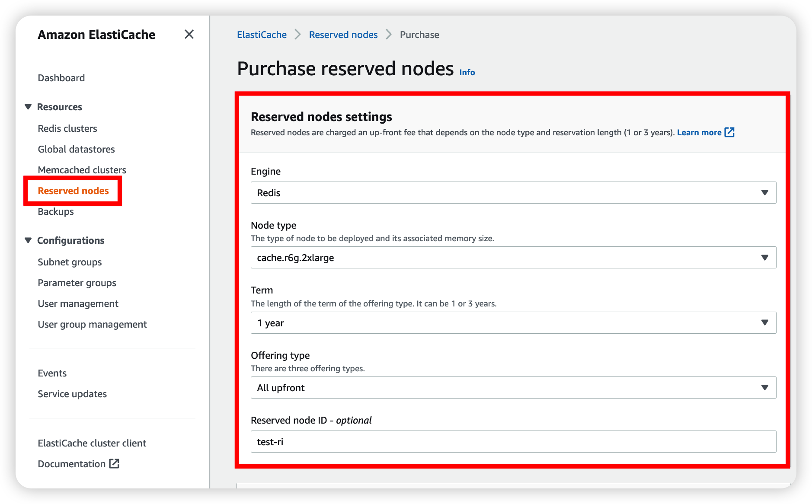Click the external link icon beside Documentation
This screenshot has height=504, width=812.
coord(114,463)
